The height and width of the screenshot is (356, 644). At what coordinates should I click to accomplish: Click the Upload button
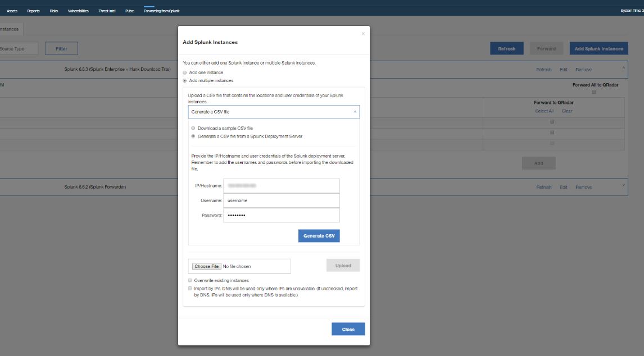(343, 265)
